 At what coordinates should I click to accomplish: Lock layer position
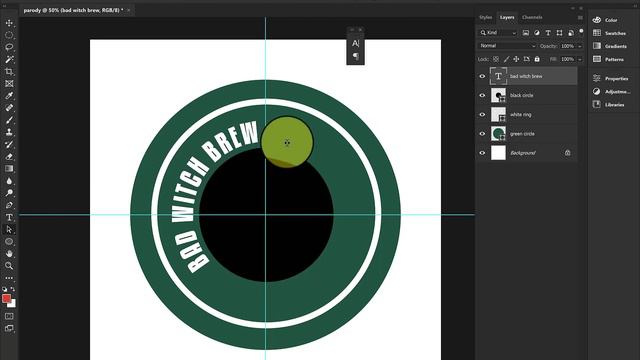click(516, 59)
